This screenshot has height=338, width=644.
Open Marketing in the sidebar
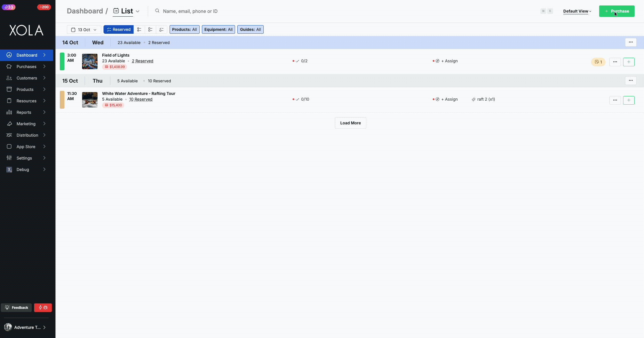[27, 124]
